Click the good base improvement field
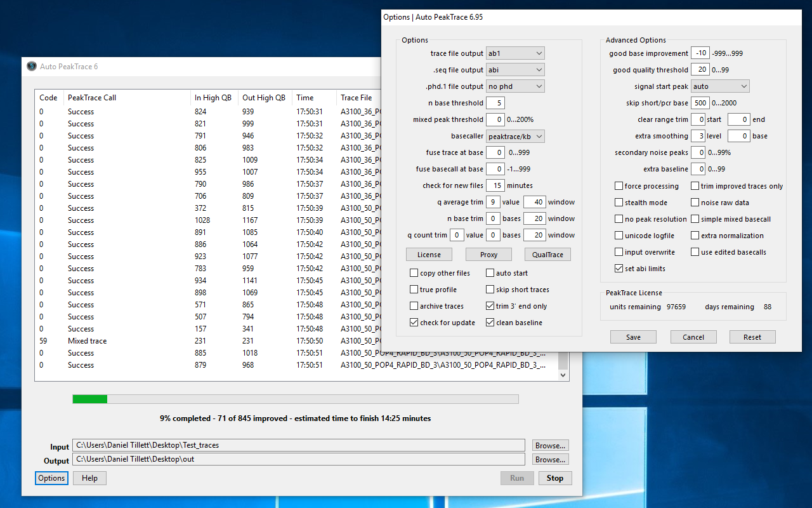This screenshot has width=812, height=508. click(x=700, y=53)
